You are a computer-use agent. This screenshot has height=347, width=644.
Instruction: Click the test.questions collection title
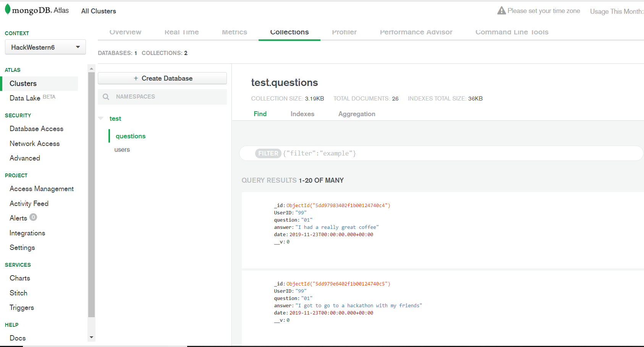pyautogui.click(x=285, y=83)
